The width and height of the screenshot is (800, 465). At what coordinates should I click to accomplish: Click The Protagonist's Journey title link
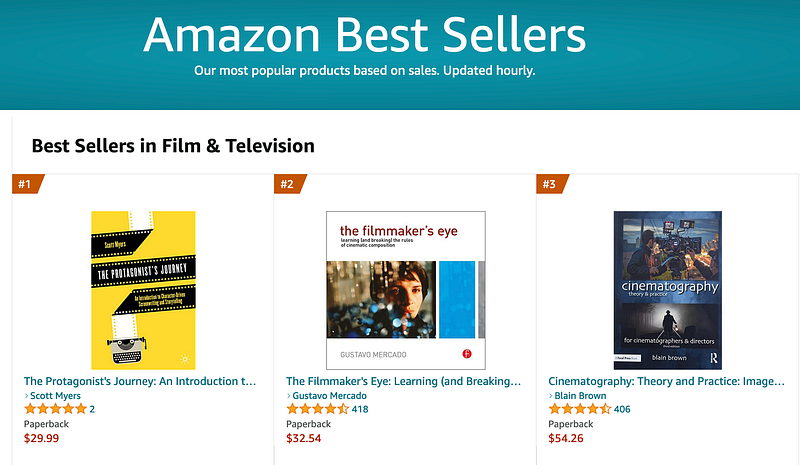pyautogui.click(x=140, y=381)
